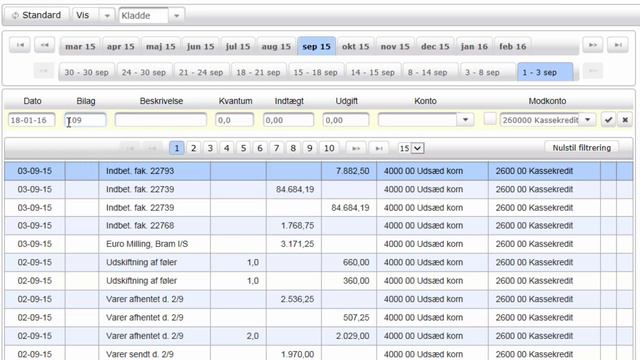Go to first page in table pager
Screen dimensions: 640x360
point(129,148)
